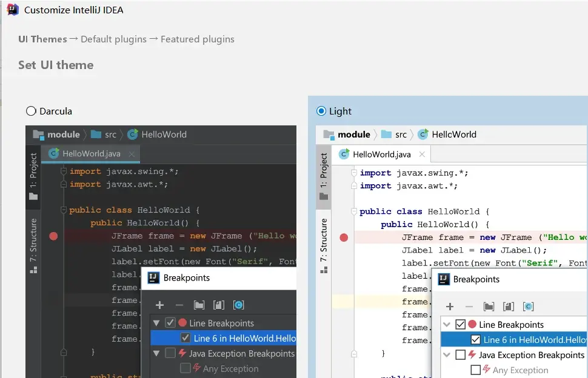Click remove breakpoint minus in Darcula preview
The image size is (588, 378).
pos(179,305)
